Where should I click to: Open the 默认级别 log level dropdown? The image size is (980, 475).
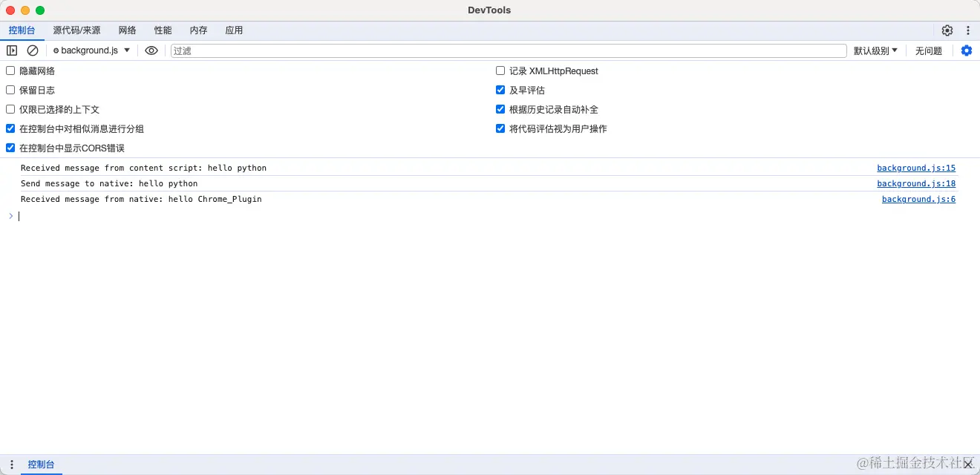(875, 50)
